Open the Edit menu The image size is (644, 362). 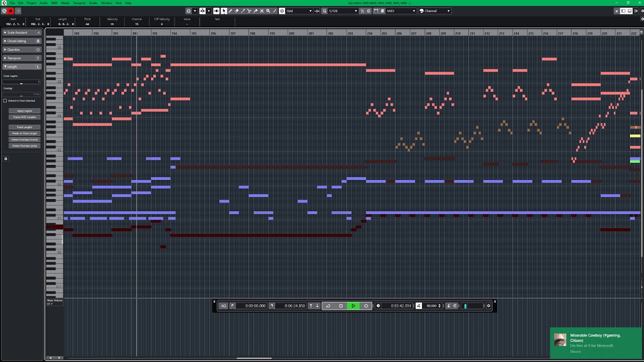(21, 3)
